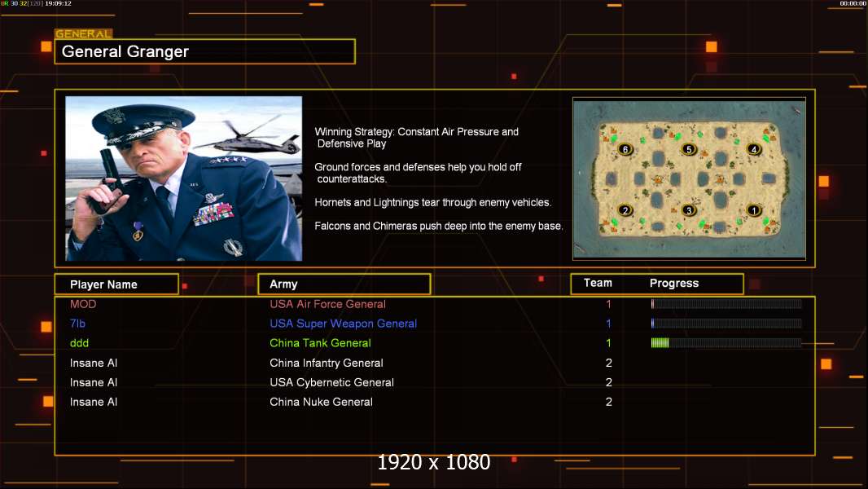Image resolution: width=868 pixels, height=489 pixels.
Task: Click USA Super Weapon General army
Action: (x=344, y=324)
